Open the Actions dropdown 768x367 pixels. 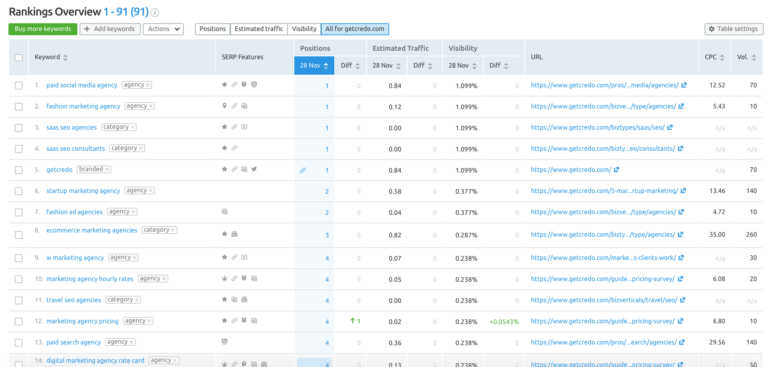coord(163,29)
